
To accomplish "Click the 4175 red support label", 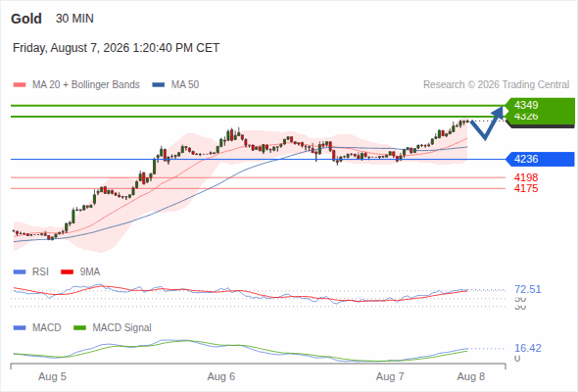I will [x=526, y=189].
